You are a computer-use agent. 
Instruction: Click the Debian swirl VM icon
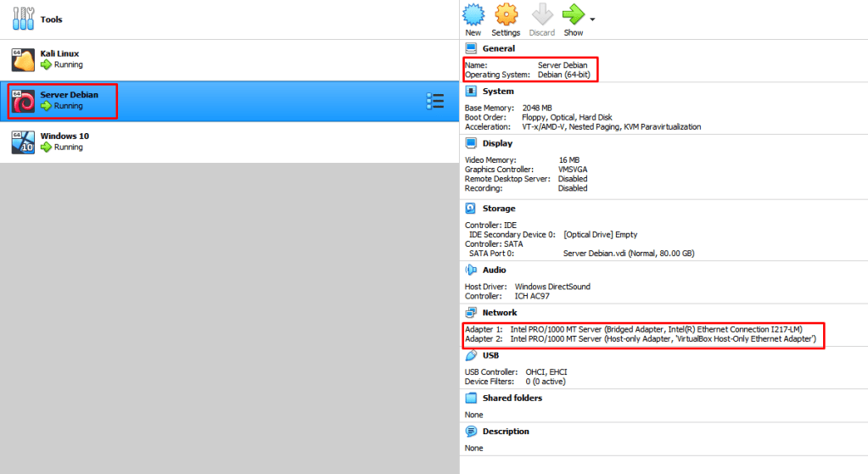23,101
